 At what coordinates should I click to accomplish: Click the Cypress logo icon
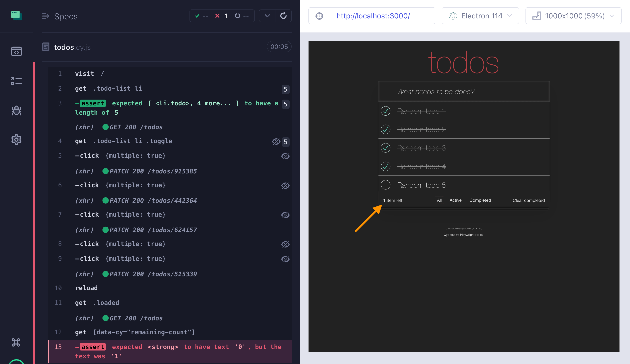point(16,16)
